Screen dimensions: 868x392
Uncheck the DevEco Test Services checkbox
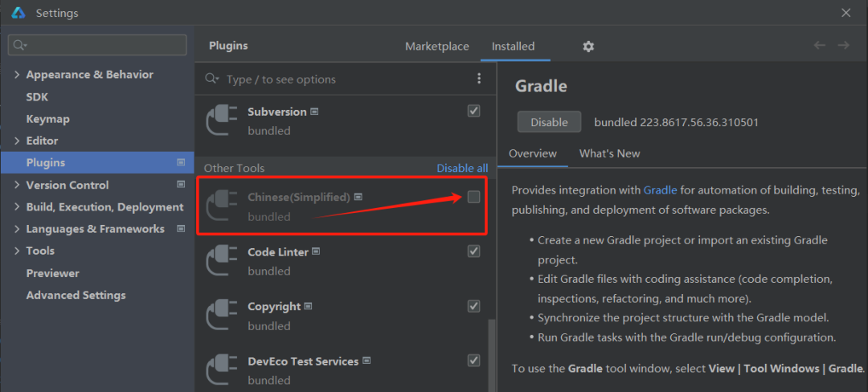point(474,361)
